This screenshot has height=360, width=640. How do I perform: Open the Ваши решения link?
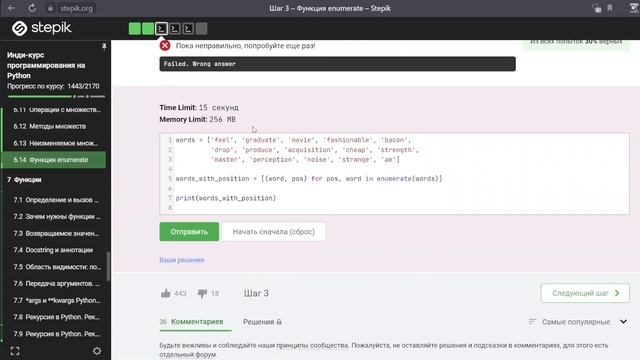tap(182, 260)
